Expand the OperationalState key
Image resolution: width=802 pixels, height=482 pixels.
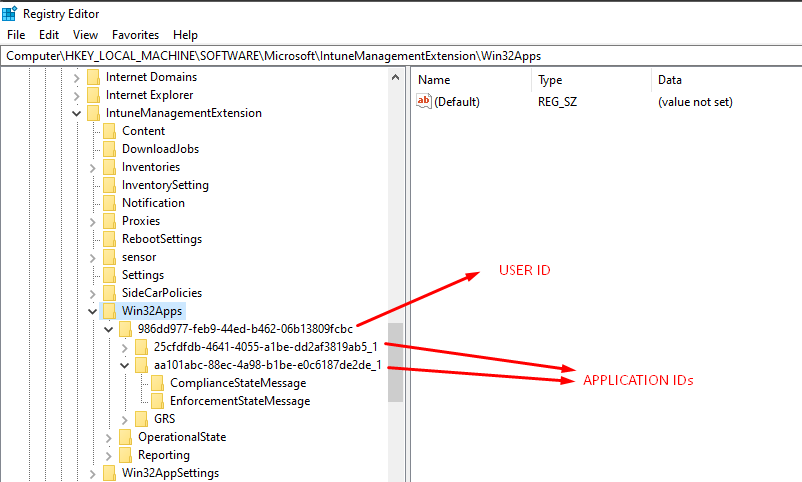click(x=108, y=438)
